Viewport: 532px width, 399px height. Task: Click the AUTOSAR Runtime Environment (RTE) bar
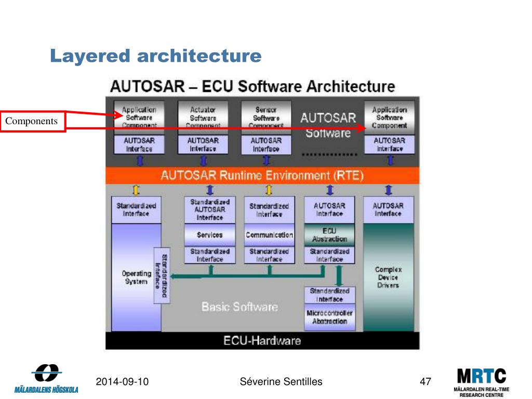pyautogui.click(x=262, y=176)
